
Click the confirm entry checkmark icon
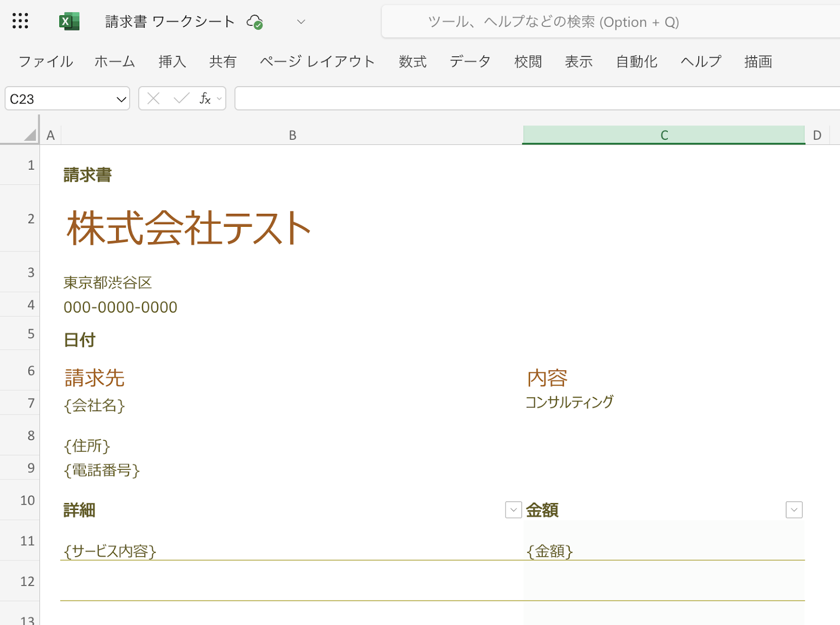(x=181, y=99)
